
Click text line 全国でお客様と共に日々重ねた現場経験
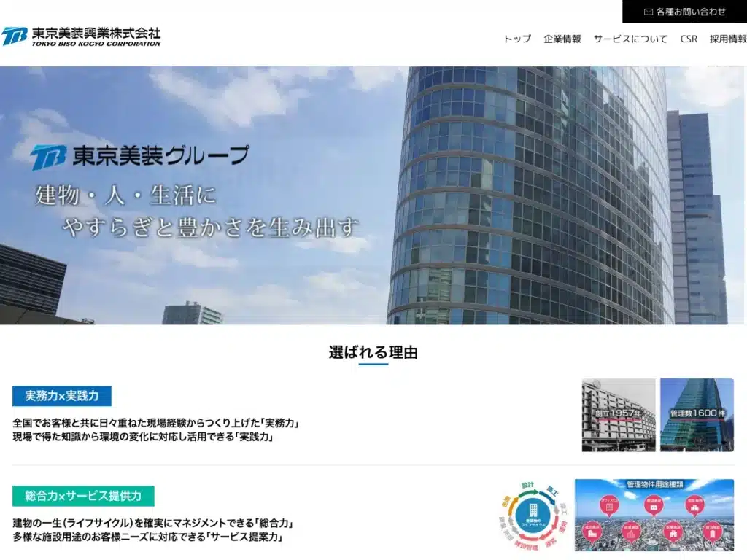(156, 423)
